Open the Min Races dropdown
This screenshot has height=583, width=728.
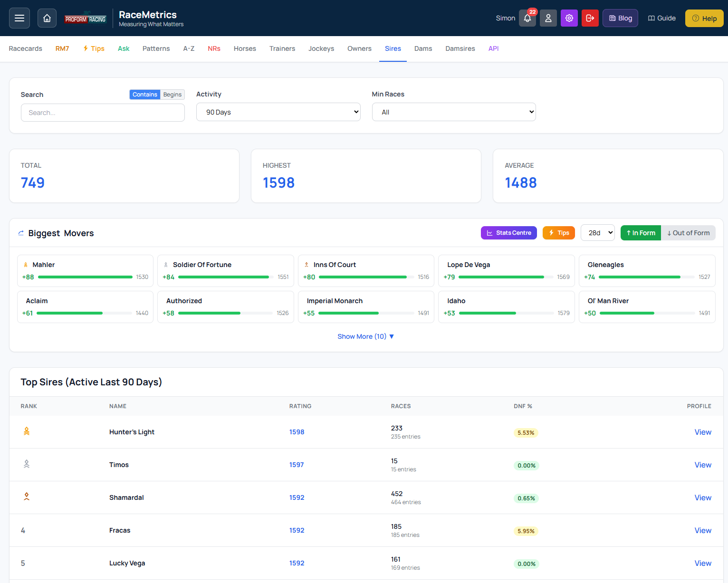tap(454, 112)
